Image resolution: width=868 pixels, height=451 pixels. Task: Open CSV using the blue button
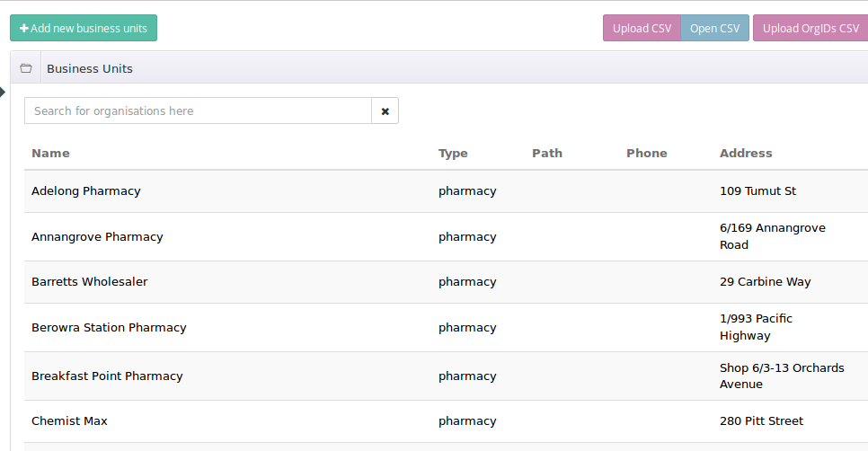point(714,28)
